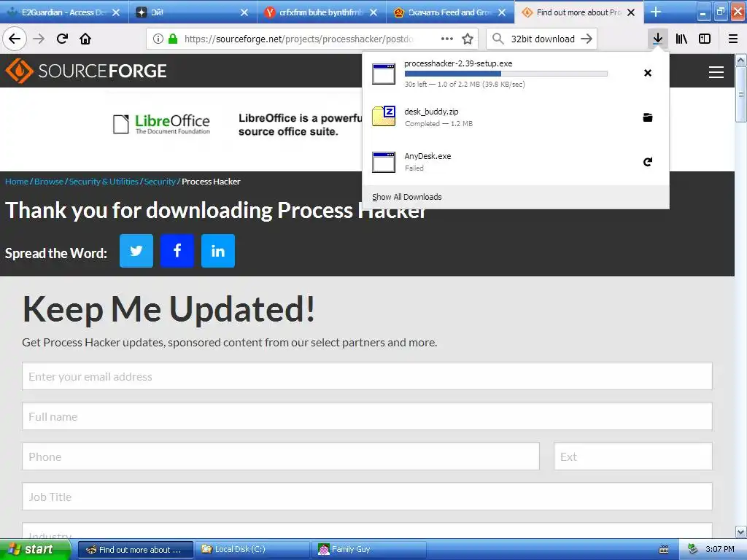Screen dimensions: 747x560
Task: Click Find out more about taskbar button
Action: point(136,550)
